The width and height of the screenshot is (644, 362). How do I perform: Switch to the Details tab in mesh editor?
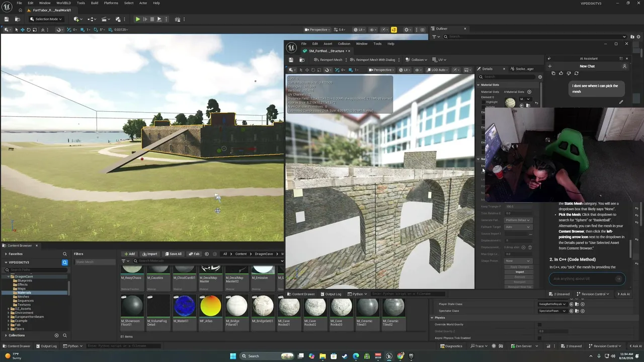(x=488, y=69)
